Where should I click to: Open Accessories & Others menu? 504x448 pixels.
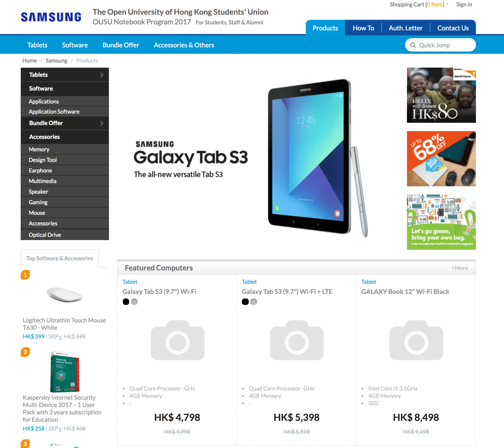coord(184,45)
